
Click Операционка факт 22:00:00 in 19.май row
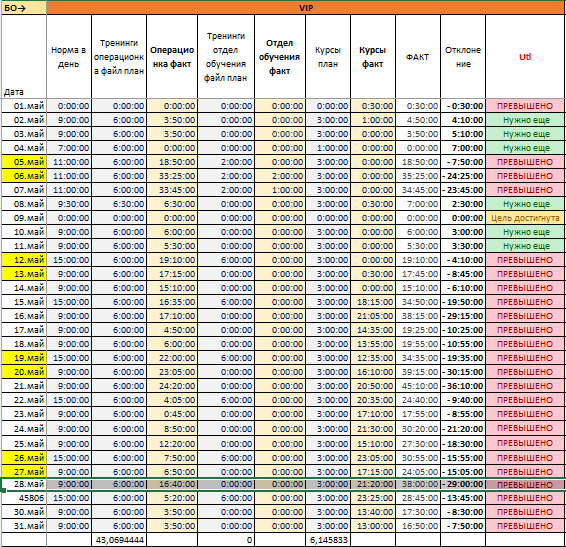[172, 358]
